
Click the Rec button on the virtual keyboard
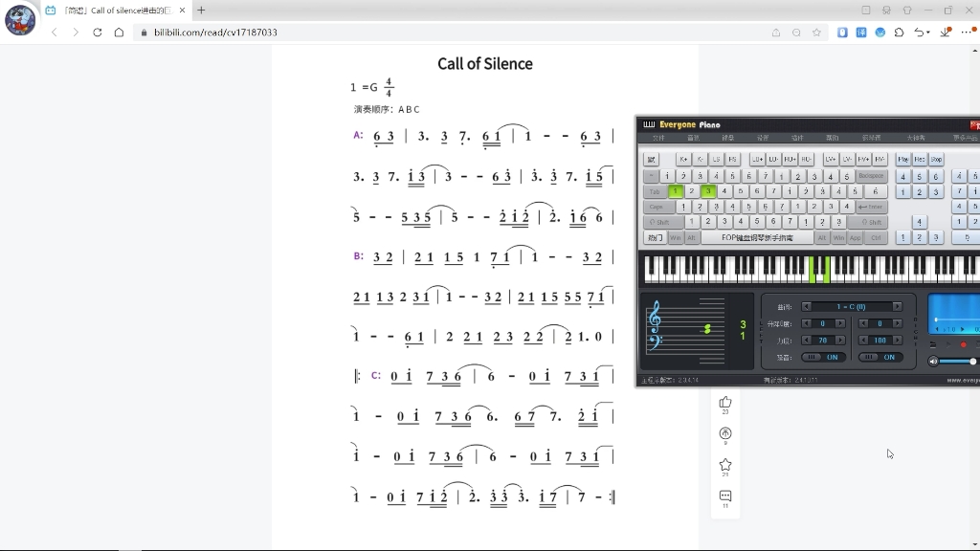point(920,160)
